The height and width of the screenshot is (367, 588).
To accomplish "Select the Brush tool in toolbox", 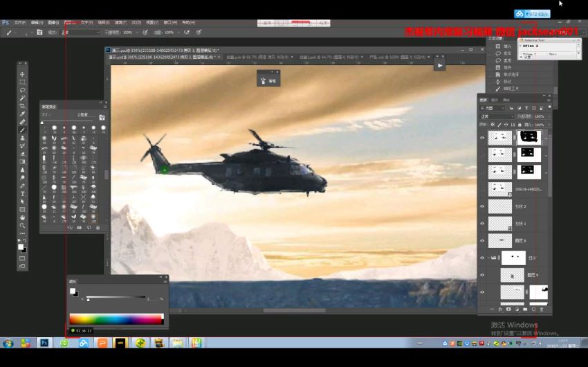I will pos(23,130).
